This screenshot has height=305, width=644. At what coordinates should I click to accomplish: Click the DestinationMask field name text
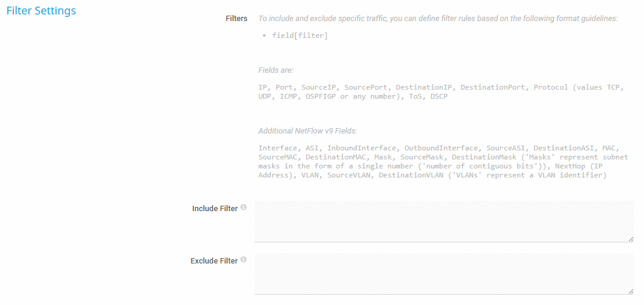point(485,157)
